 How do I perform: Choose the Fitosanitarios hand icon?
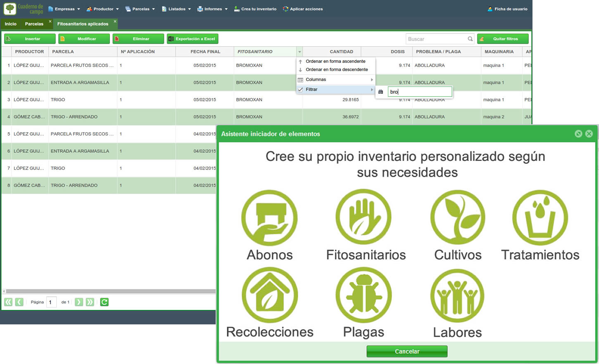364,217
